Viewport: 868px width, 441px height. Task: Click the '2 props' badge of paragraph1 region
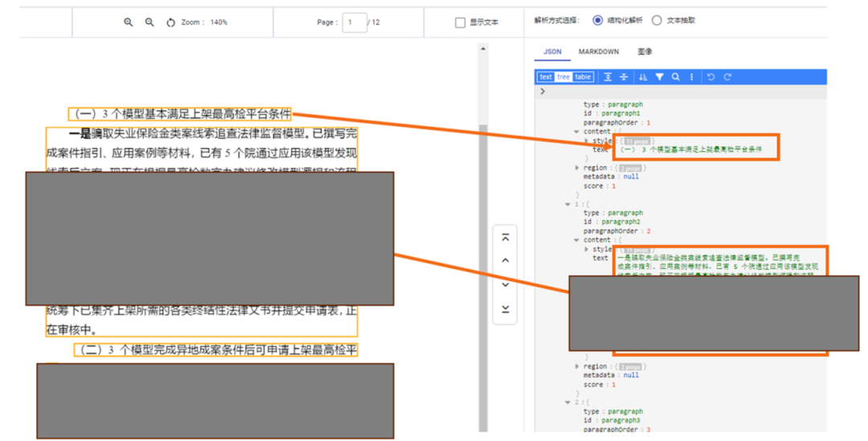(x=630, y=168)
